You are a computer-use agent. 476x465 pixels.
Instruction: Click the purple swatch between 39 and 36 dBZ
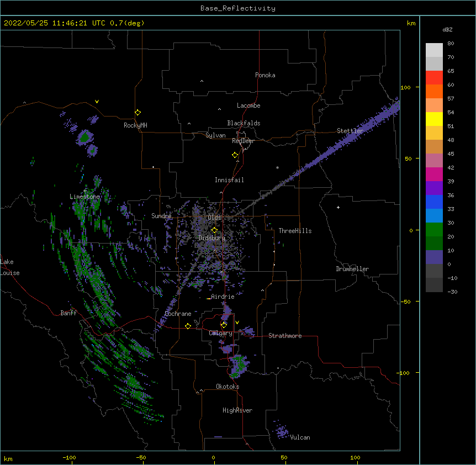[x=434, y=188]
